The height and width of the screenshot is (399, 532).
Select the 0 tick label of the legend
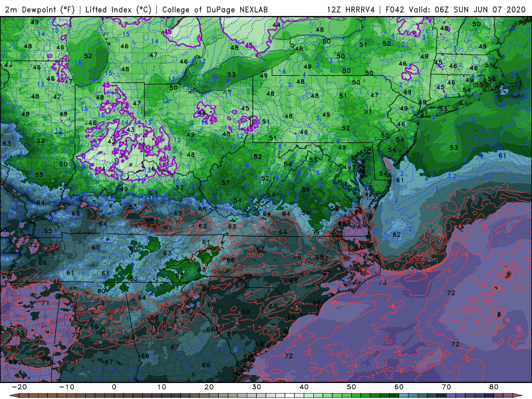114,387
